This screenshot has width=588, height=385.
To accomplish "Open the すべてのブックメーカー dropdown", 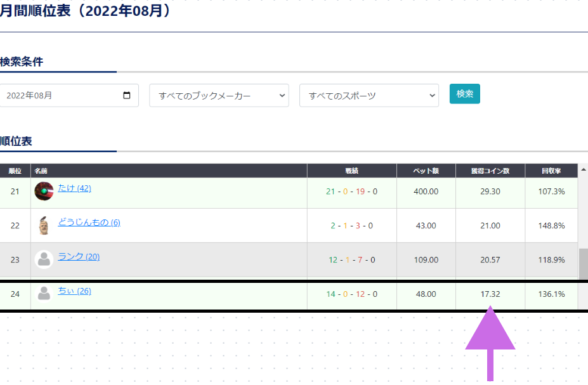I will (x=219, y=95).
